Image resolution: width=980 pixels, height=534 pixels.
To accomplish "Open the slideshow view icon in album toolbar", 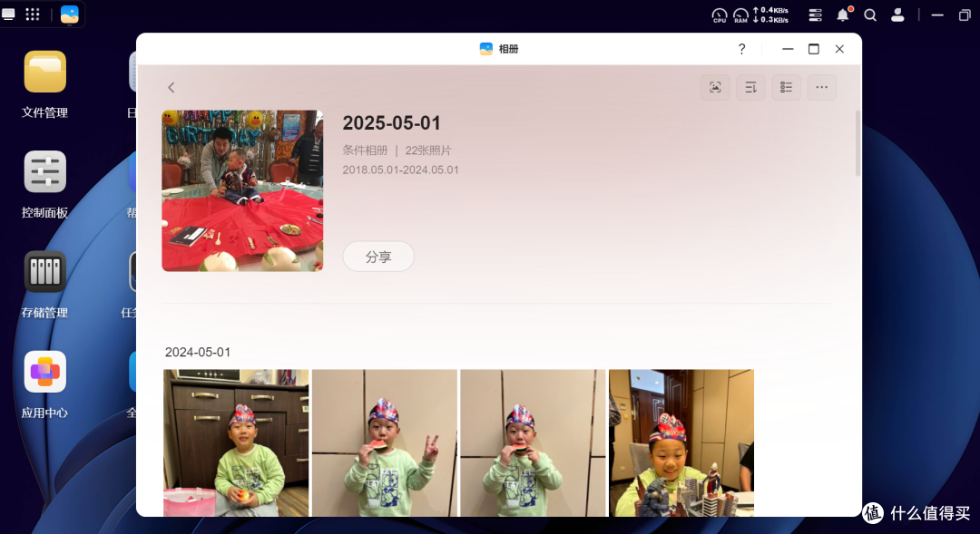I will [715, 87].
